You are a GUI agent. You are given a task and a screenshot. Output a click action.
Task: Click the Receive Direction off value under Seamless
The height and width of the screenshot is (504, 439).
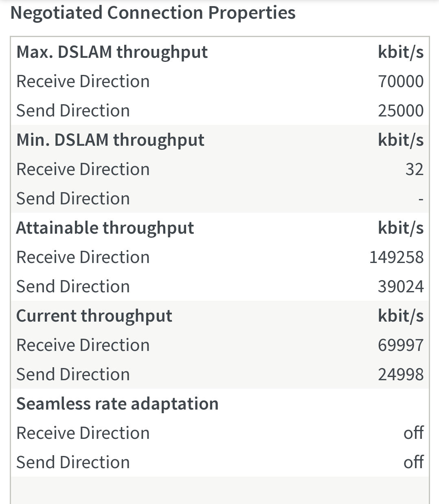coord(413,433)
